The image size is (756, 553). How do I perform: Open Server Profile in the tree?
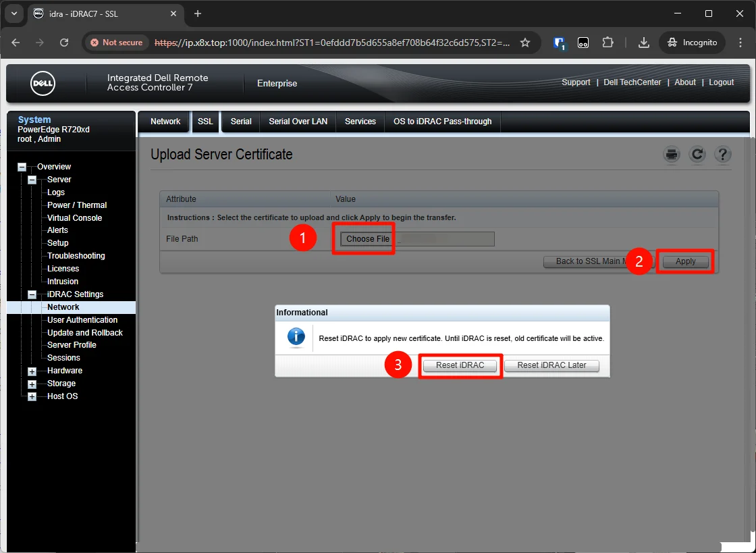[72, 345]
